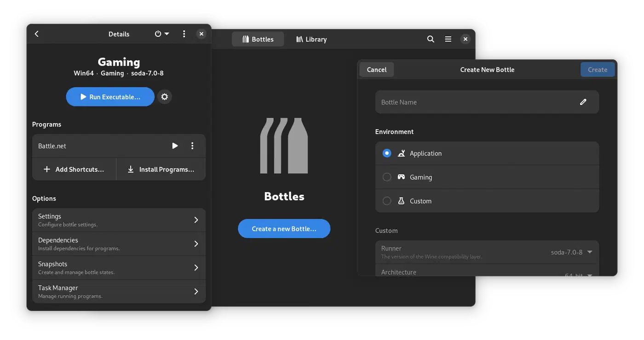Select the Application environment radio button
This screenshot has width=644, height=340.
tap(387, 153)
